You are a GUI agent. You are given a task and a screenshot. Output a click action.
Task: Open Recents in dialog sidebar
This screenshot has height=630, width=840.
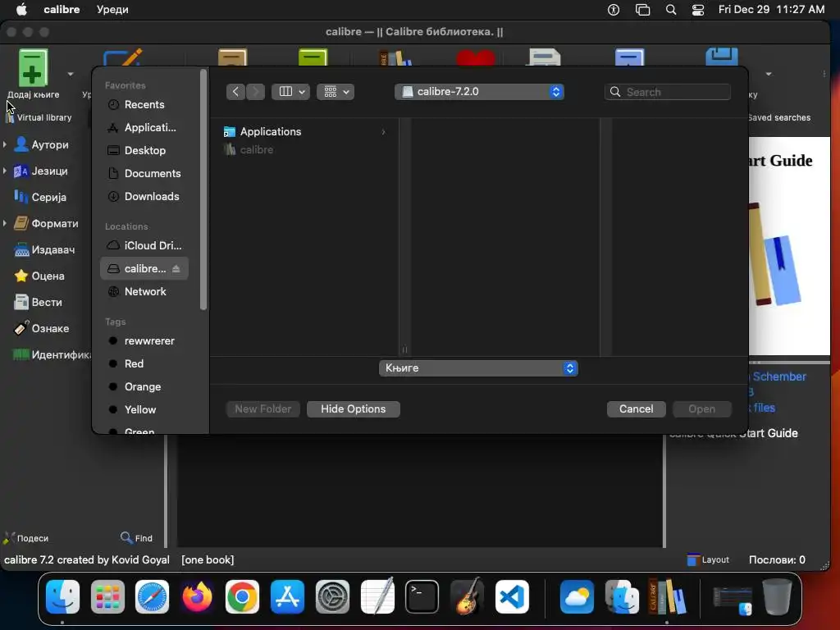(x=144, y=104)
